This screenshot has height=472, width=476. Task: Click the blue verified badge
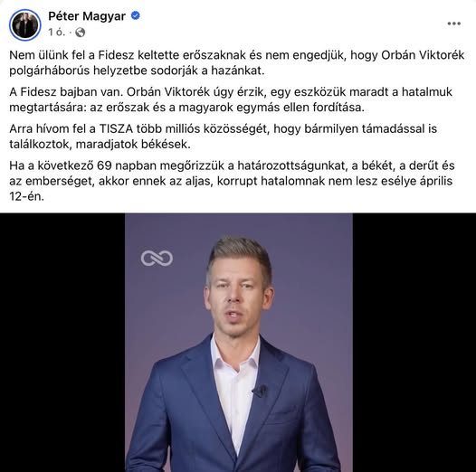[x=136, y=15]
